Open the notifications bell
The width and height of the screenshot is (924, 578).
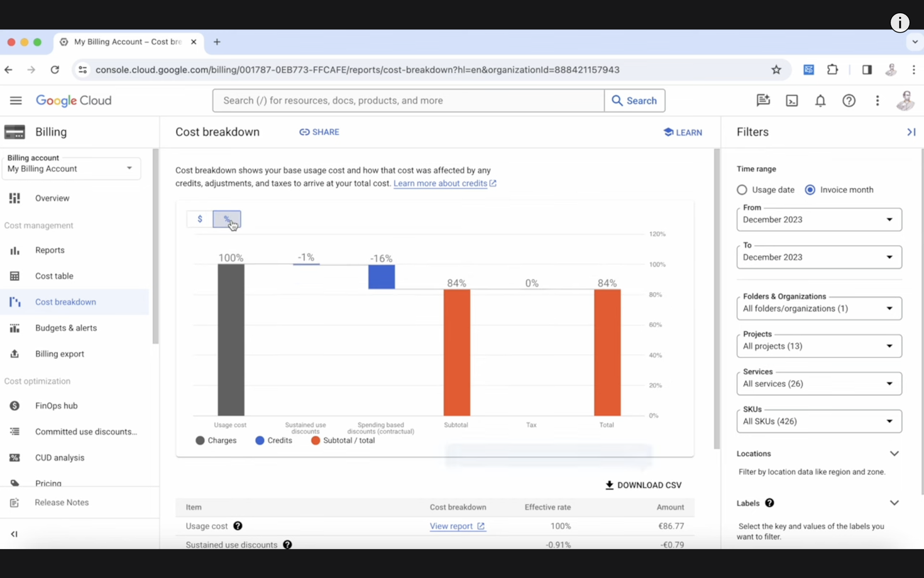point(820,101)
